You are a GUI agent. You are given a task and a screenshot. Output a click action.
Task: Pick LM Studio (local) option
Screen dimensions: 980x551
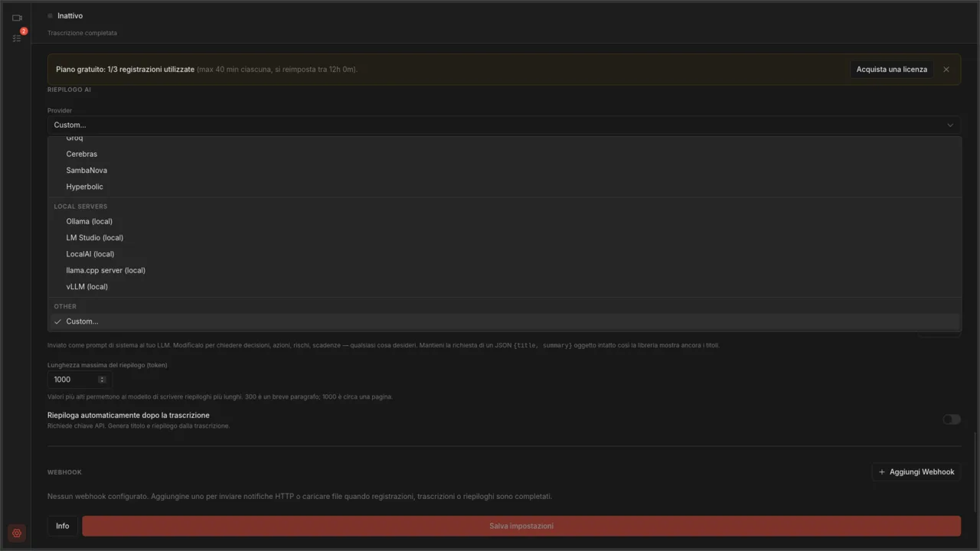[505, 238]
